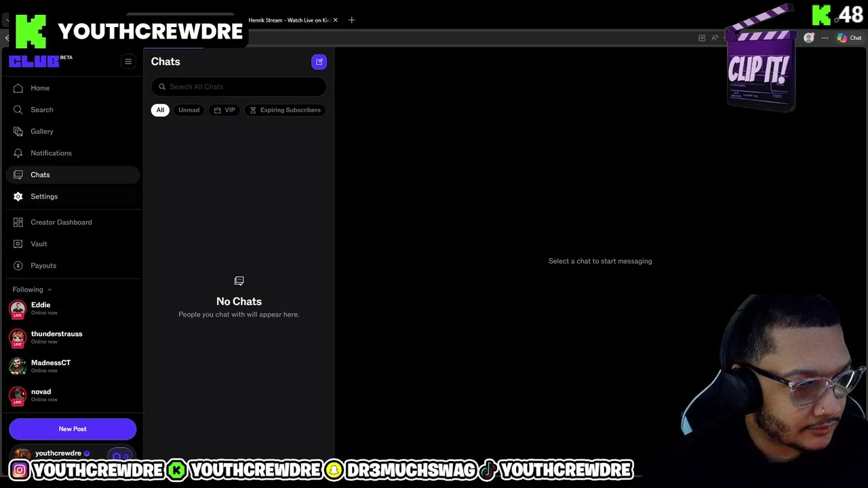Image resolution: width=868 pixels, height=488 pixels.
Task: Select the All chats filter
Action: pyautogui.click(x=160, y=110)
